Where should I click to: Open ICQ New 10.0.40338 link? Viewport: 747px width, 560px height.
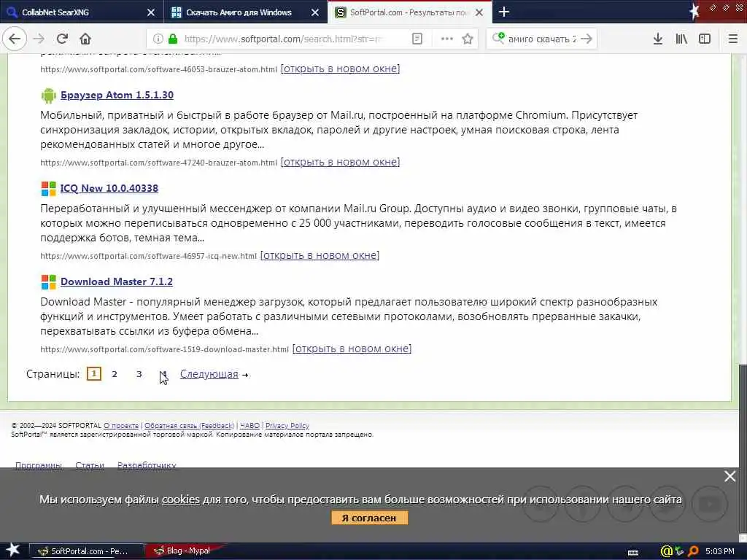tap(109, 188)
